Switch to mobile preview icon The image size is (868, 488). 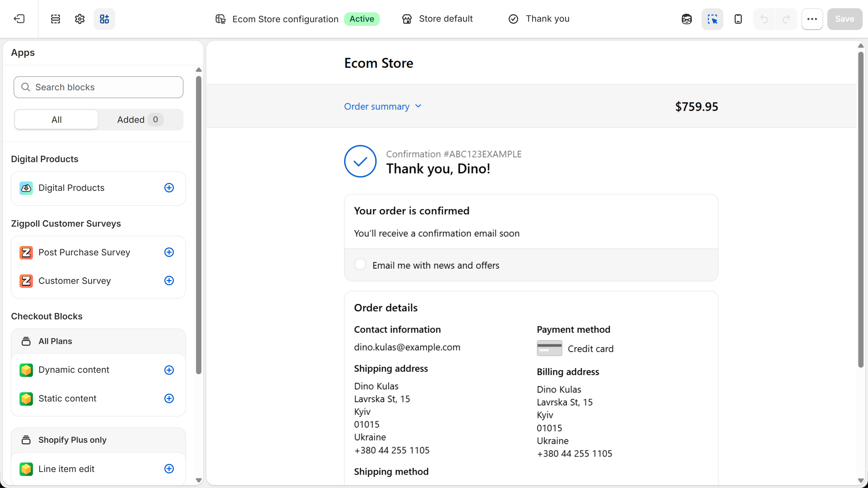pos(738,19)
